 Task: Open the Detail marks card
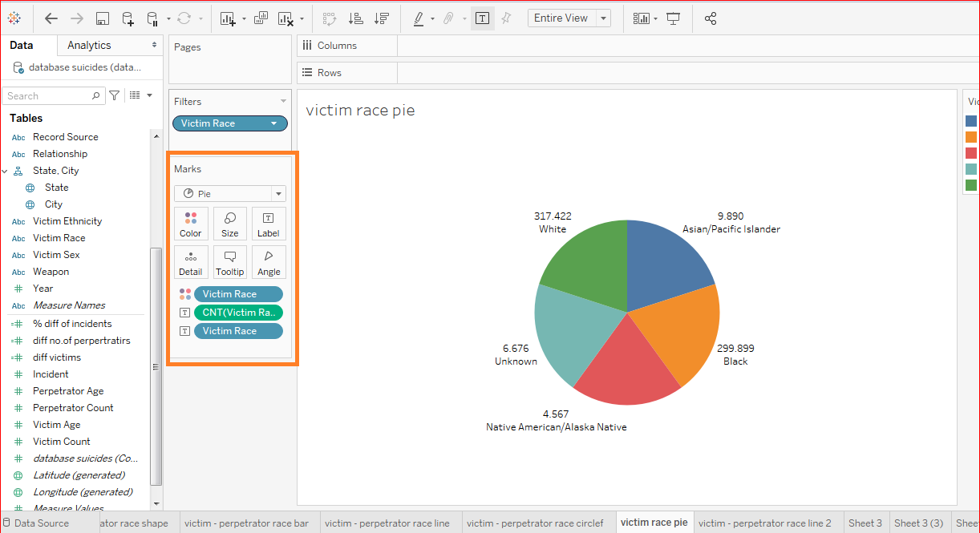click(x=191, y=262)
